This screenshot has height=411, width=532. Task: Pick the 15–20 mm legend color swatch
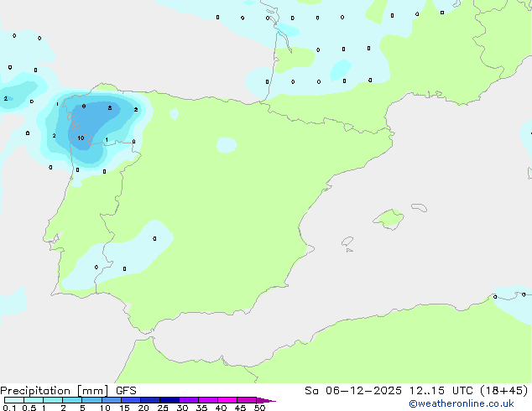(131, 400)
